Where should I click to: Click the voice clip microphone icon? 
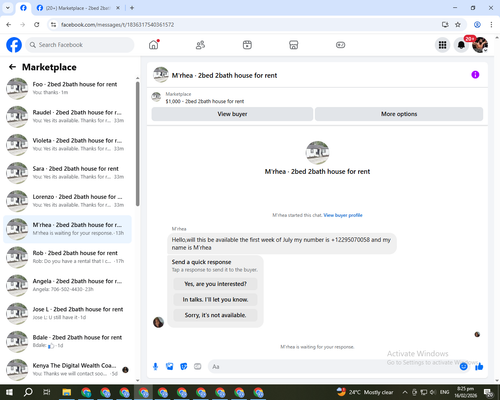tap(155, 367)
